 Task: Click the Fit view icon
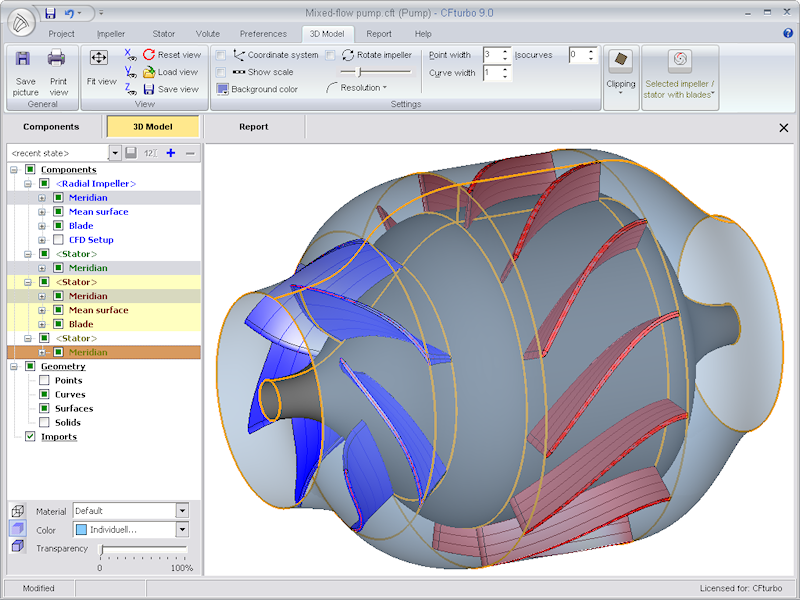click(98, 58)
